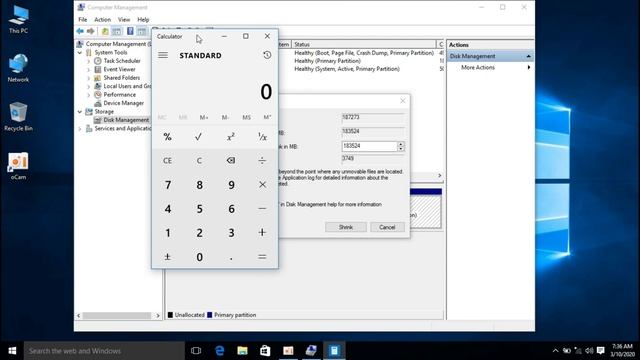Click the digit 5 key
Viewport: 640px width, 360px height.
click(199, 209)
